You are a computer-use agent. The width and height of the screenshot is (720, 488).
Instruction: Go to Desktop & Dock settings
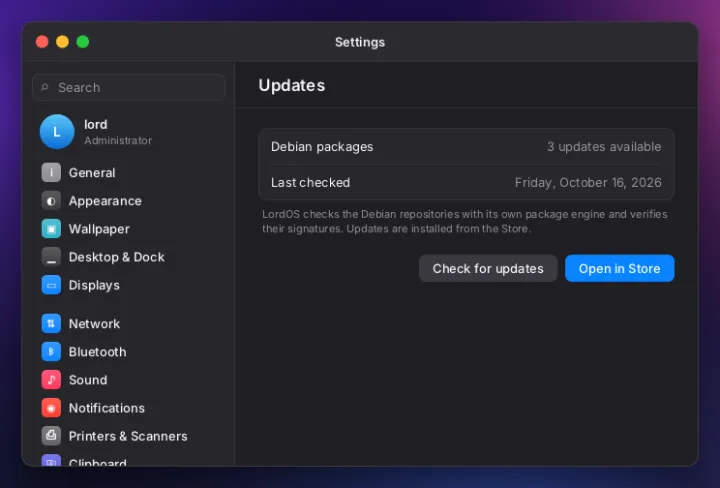point(129,257)
